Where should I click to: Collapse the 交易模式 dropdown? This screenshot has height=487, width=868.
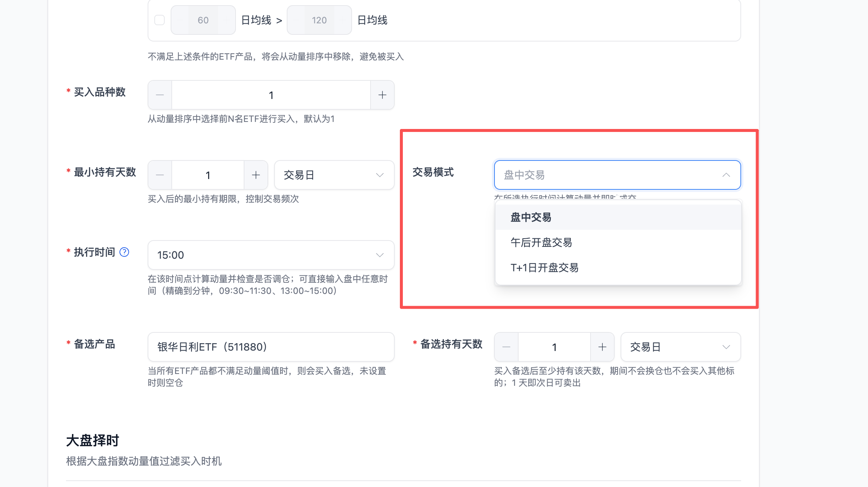tap(618, 175)
